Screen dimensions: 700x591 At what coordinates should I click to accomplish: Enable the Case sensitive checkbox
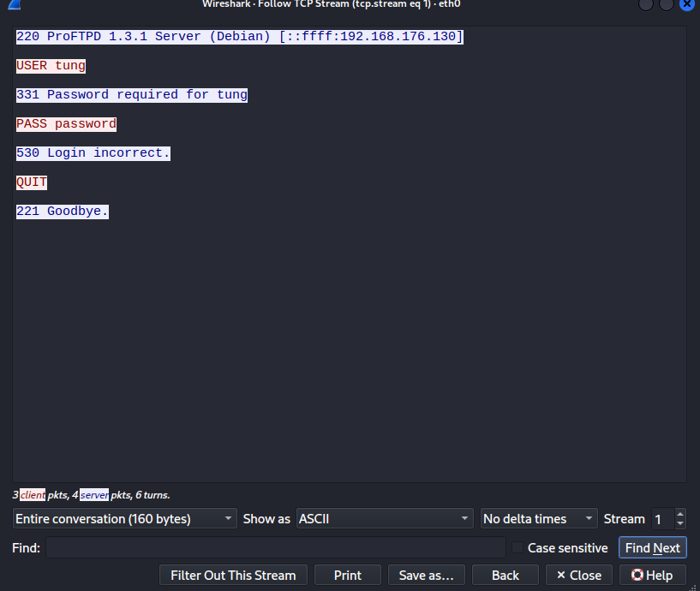(x=517, y=548)
